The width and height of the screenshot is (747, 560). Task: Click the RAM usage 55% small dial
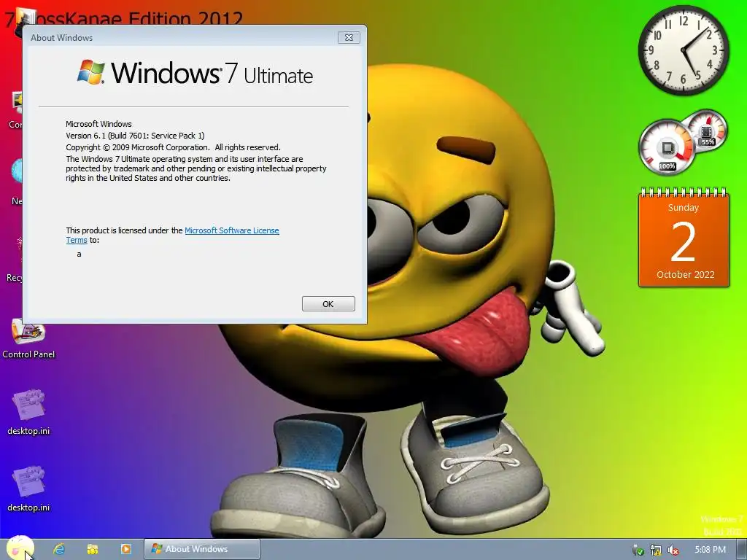point(707,130)
